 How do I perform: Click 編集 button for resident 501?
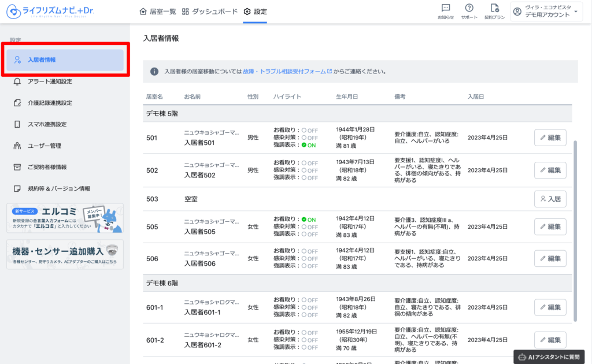550,138
